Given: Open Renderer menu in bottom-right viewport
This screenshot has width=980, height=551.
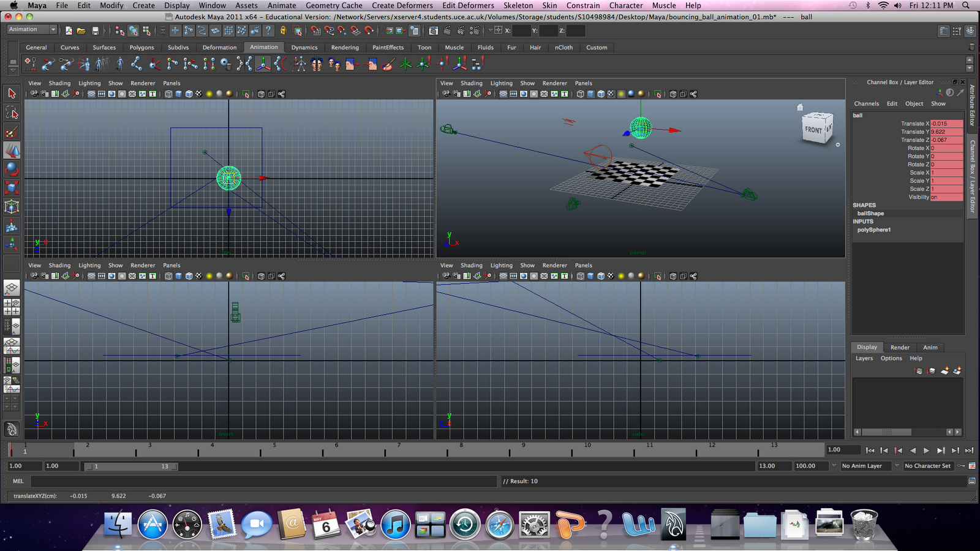Looking at the screenshot, I should point(555,266).
